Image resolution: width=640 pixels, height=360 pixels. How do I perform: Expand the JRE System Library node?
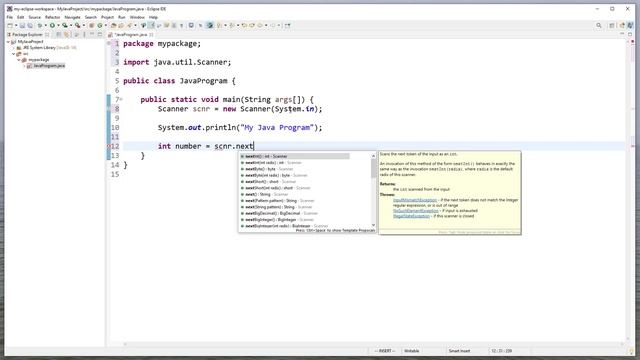click(13, 48)
